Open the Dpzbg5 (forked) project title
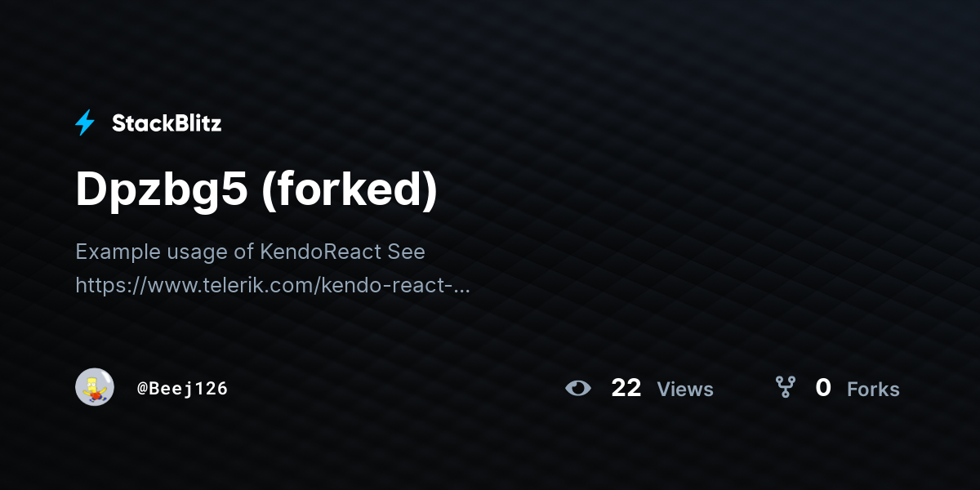This screenshot has width=980, height=490. coord(256,189)
